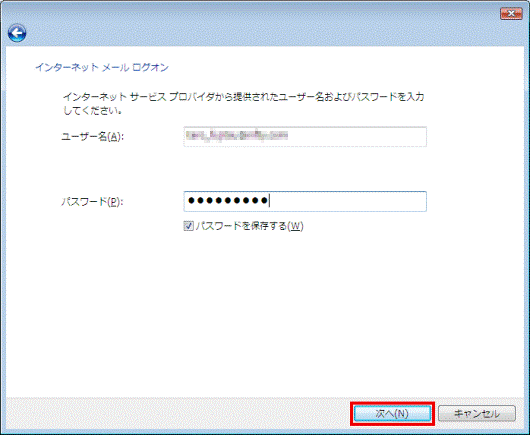This screenshot has width=530, height=435.
Task: Proceed with the 次へ(N) button
Action: (x=392, y=413)
